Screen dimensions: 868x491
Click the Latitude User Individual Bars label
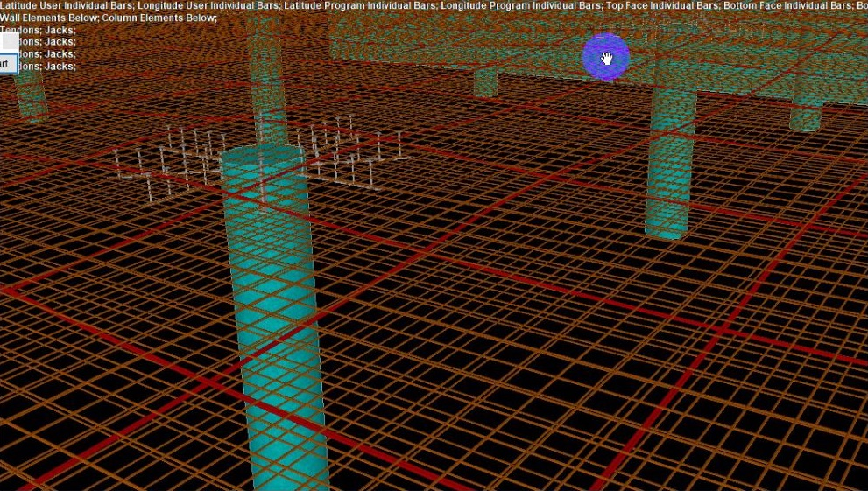click(67, 5)
